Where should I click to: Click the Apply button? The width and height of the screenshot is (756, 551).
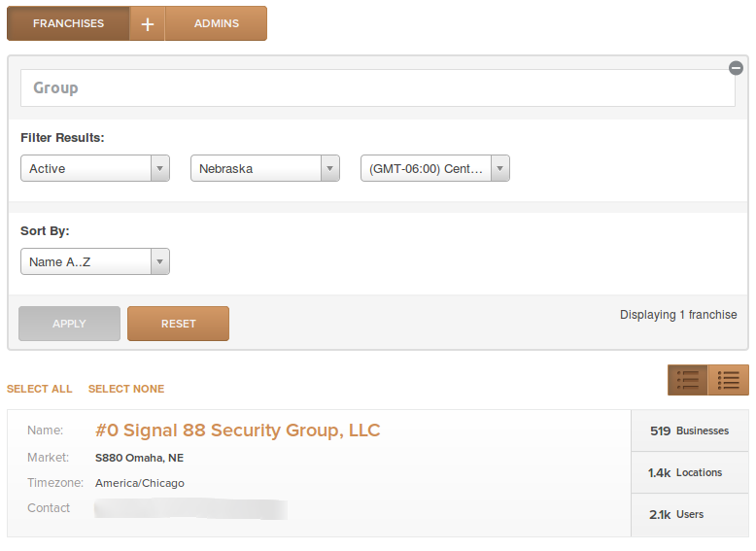coord(69,324)
